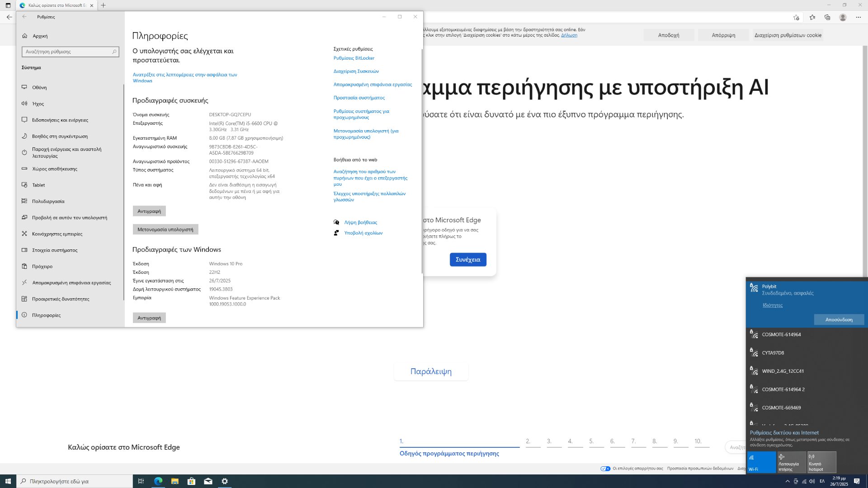Image resolution: width=868 pixels, height=488 pixels.
Task: Select the Καλώς ορίσατε Edge tab
Action: pyautogui.click(x=57, y=5)
